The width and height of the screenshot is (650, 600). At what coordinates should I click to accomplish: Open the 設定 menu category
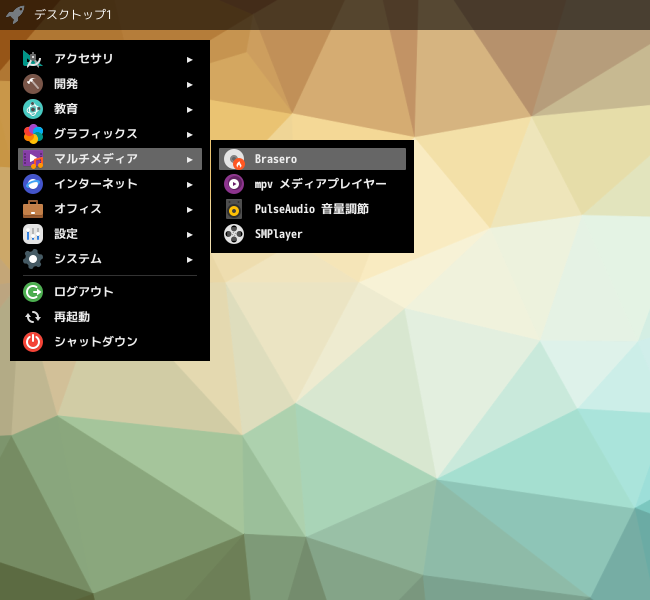click(110, 234)
